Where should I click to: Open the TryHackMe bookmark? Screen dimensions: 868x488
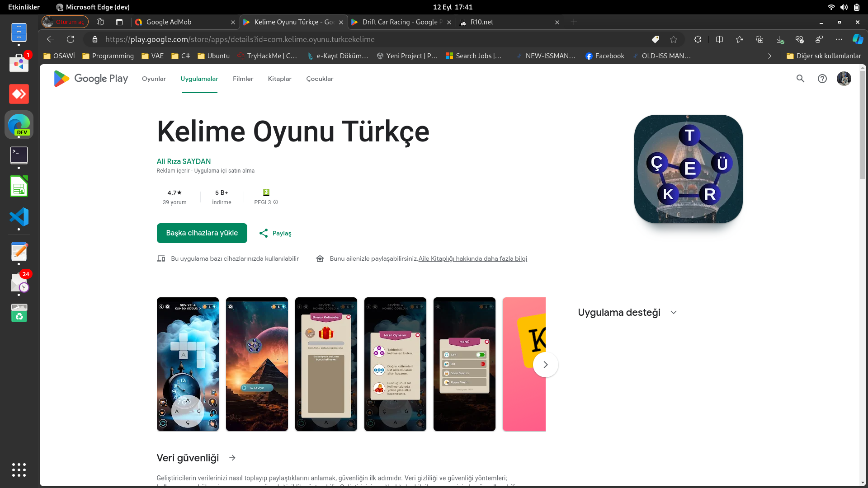click(267, 56)
